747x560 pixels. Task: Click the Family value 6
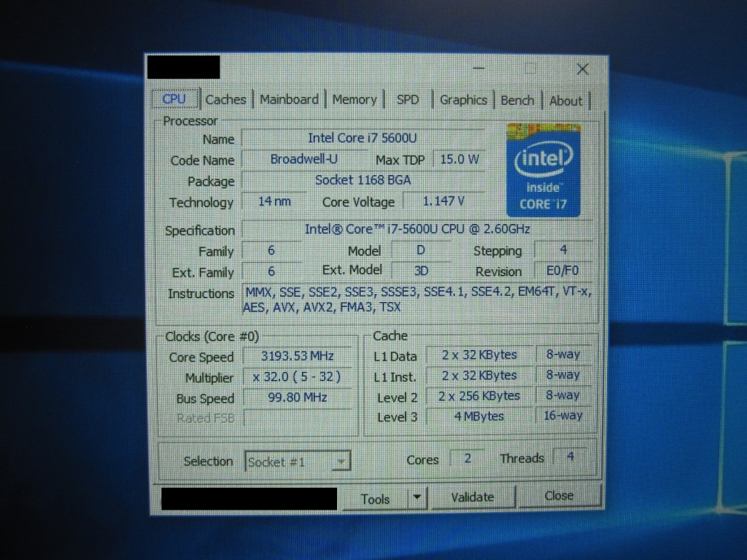pos(271,250)
